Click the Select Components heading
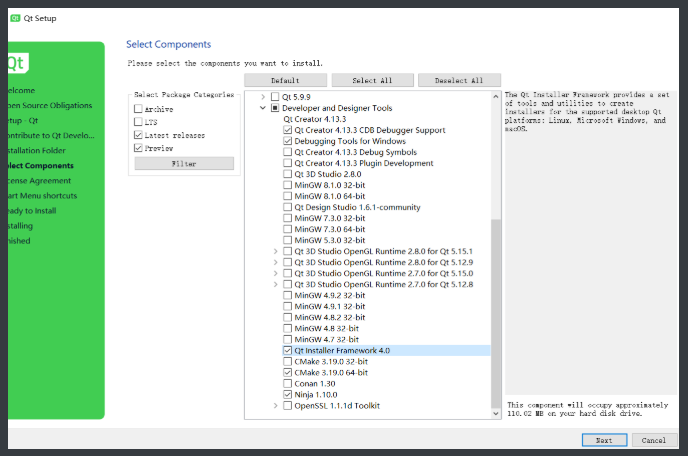This screenshot has width=688, height=456. coord(168,44)
